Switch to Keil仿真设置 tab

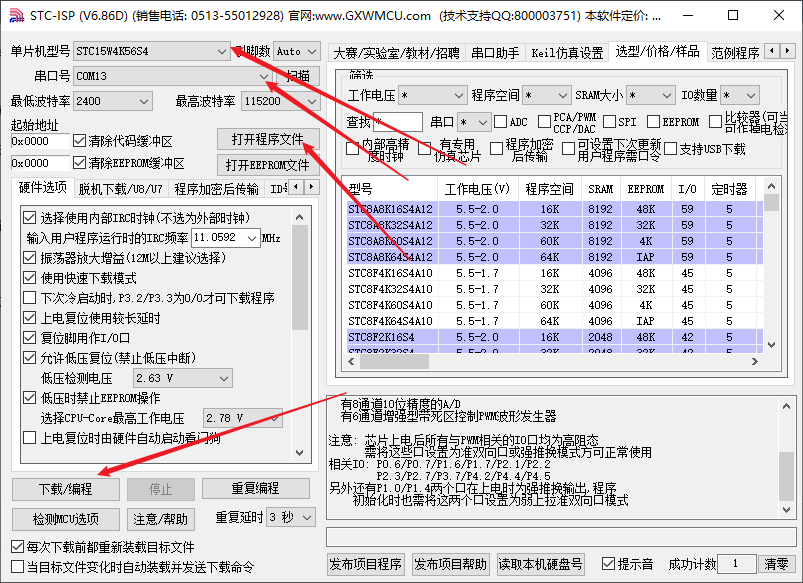pyautogui.click(x=567, y=52)
